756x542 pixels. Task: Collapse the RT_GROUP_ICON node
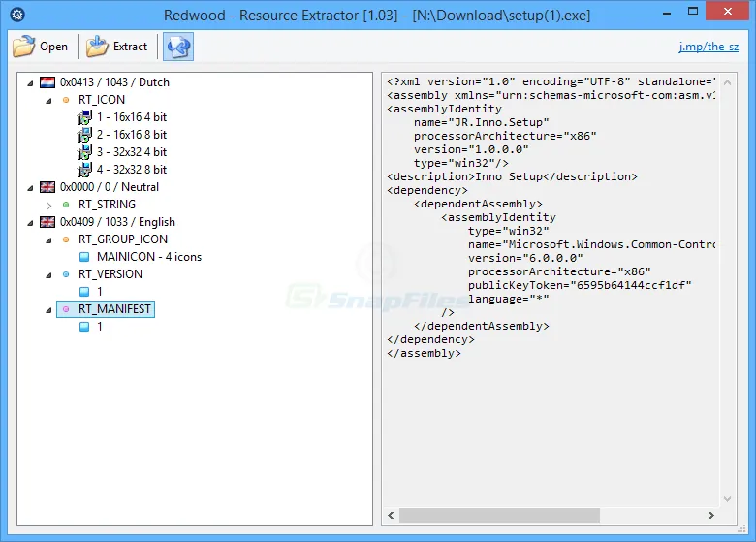tap(48, 239)
